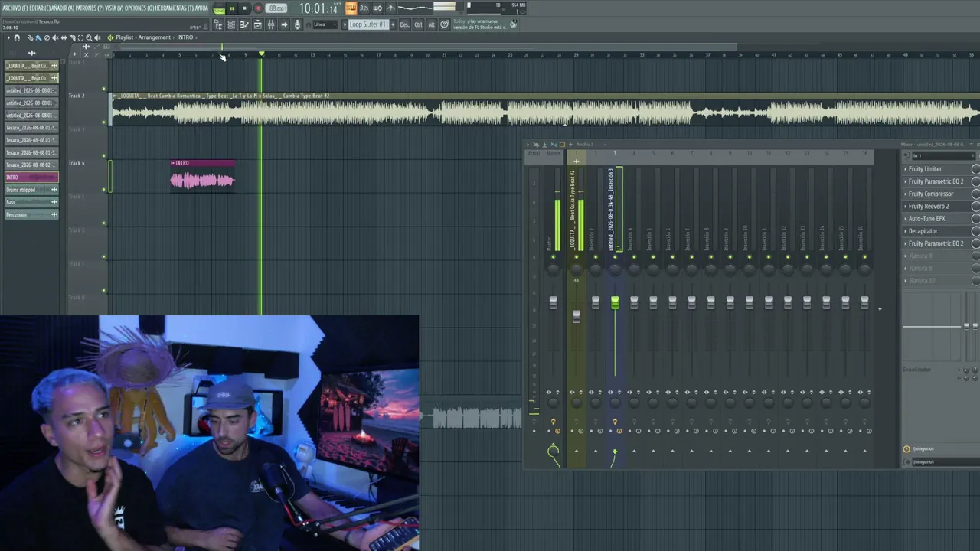This screenshot has width=980, height=551.
Task: Toggle mute LED on mixer Master track
Action: 553,257
